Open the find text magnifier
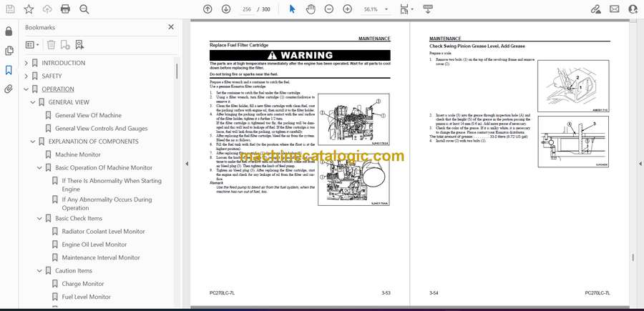Viewport: 644px width, 311px height. [84, 9]
